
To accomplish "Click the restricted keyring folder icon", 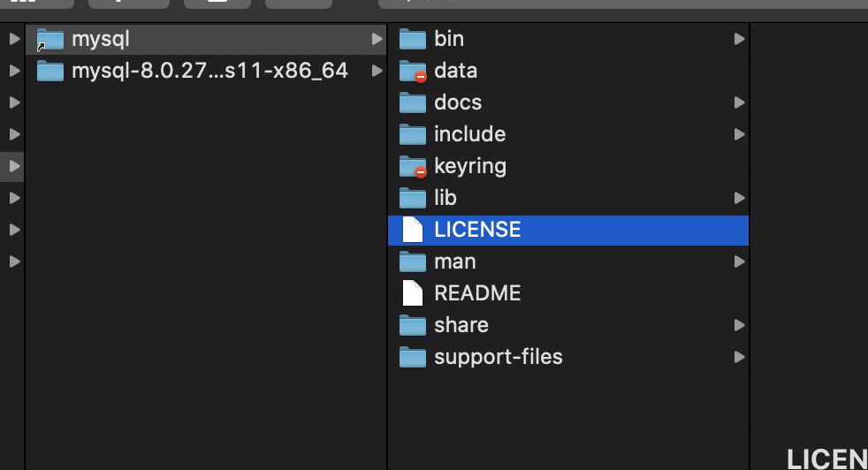I will [413, 166].
